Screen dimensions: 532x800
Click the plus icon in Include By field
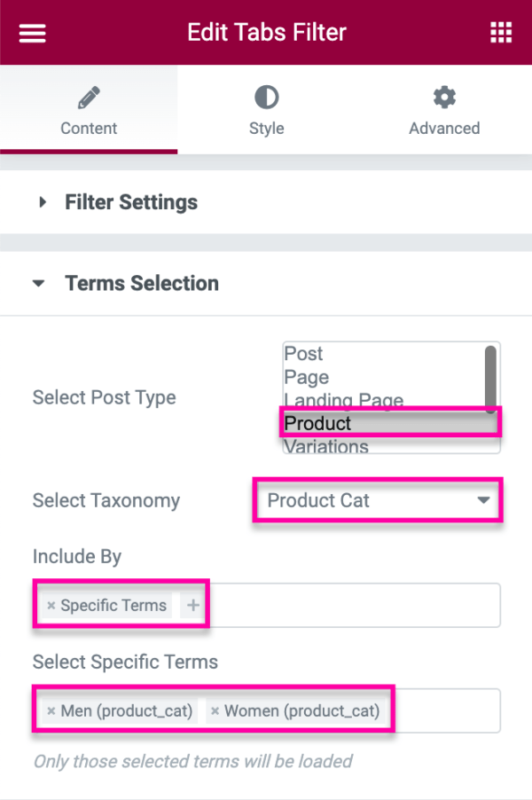pyautogui.click(x=193, y=605)
